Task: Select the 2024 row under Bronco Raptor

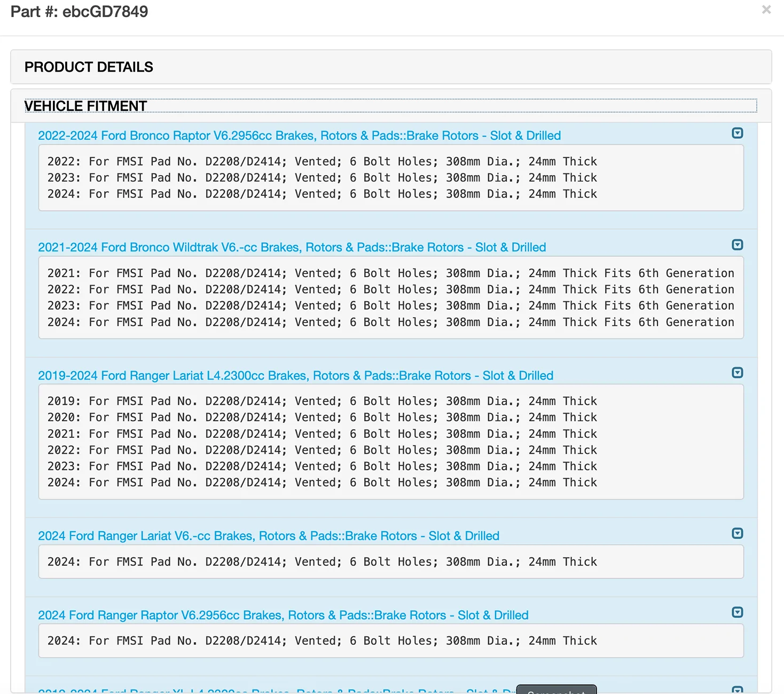Action: [322, 194]
